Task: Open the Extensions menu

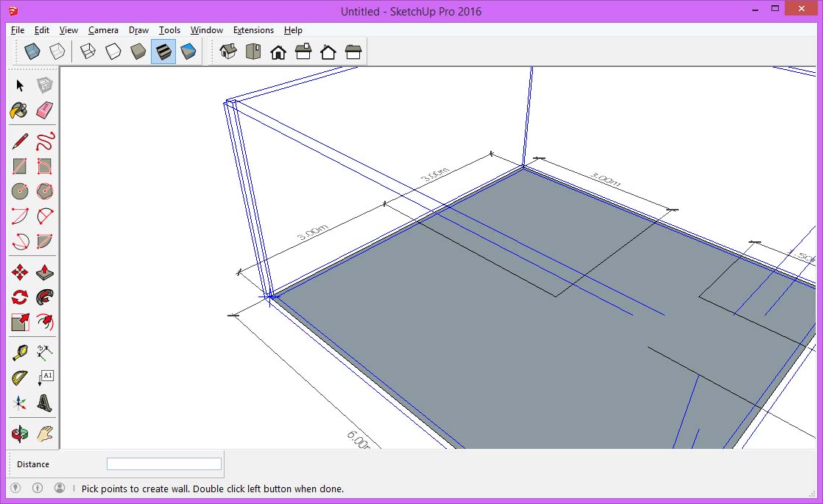Action: 253,30
